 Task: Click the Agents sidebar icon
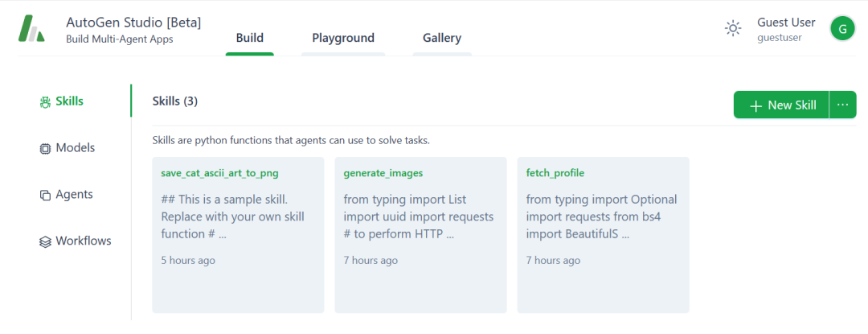pyautogui.click(x=45, y=195)
